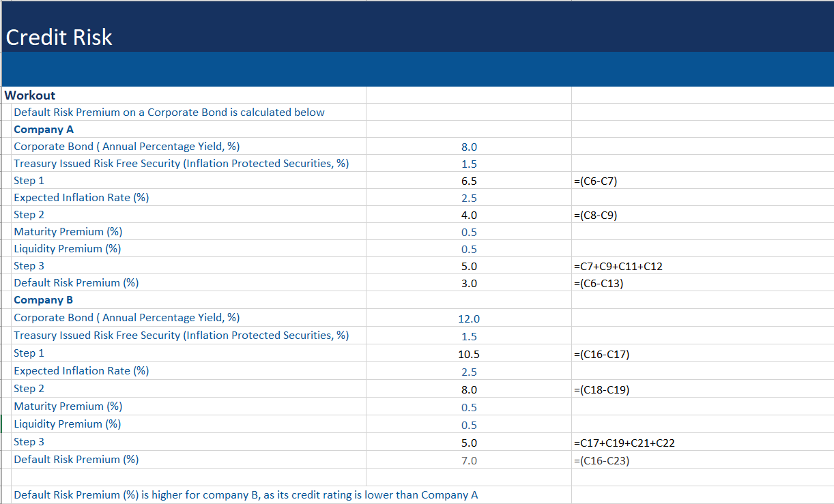Select Company B's Corporate Bond yield value 12.0
834x504 pixels.
point(470,318)
